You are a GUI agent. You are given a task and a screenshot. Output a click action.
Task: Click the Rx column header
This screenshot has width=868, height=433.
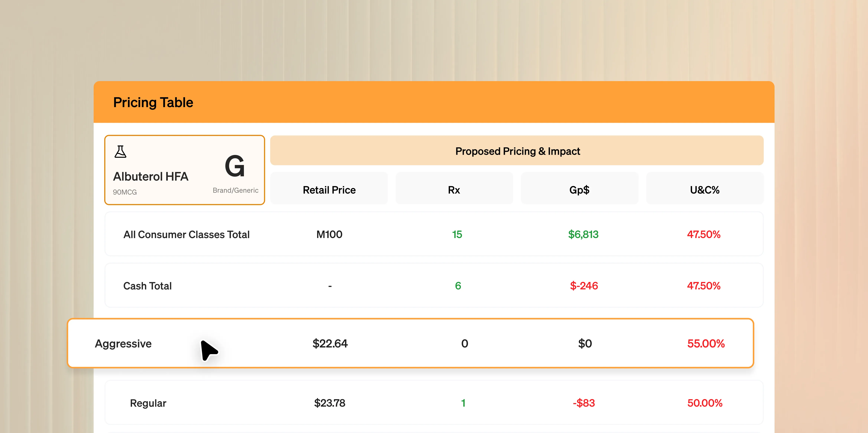454,190
